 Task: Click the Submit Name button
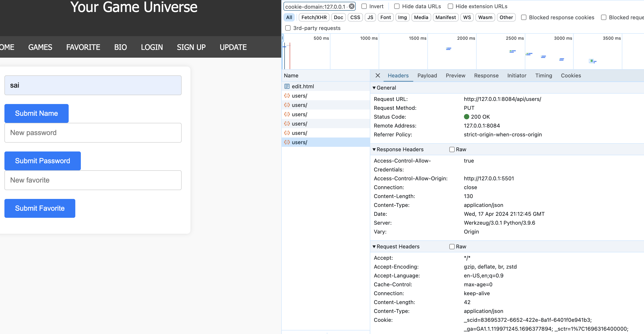37,113
